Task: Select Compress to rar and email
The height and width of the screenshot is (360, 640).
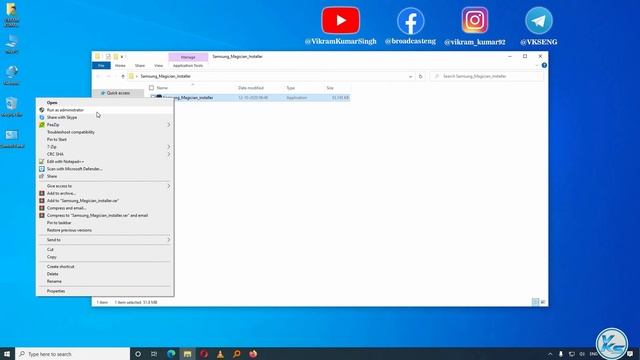Action: click(x=97, y=215)
